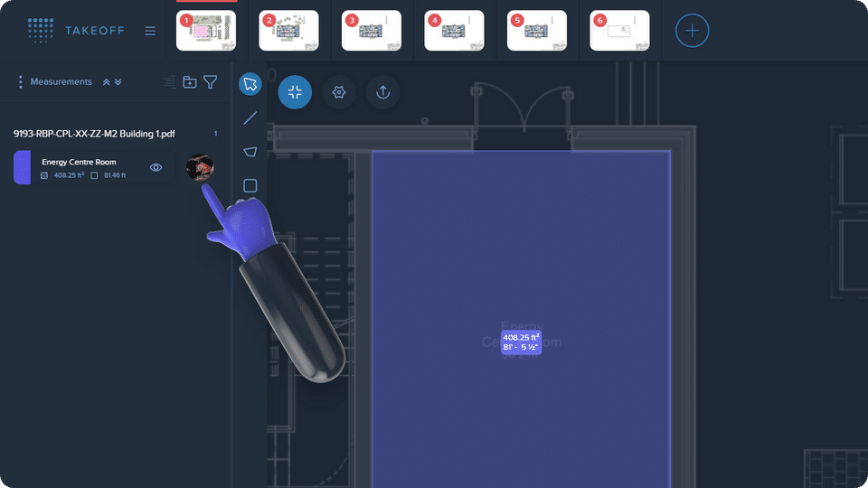This screenshot has height=488, width=868.
Task: Select the polygon area tool
Action: click(x=250, y=152)
